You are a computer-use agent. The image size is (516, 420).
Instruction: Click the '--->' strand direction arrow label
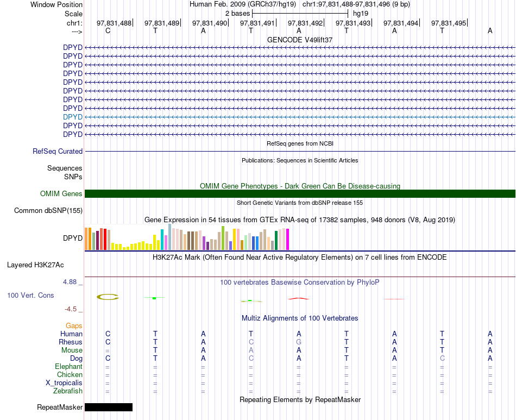click(x=77, y=32)
